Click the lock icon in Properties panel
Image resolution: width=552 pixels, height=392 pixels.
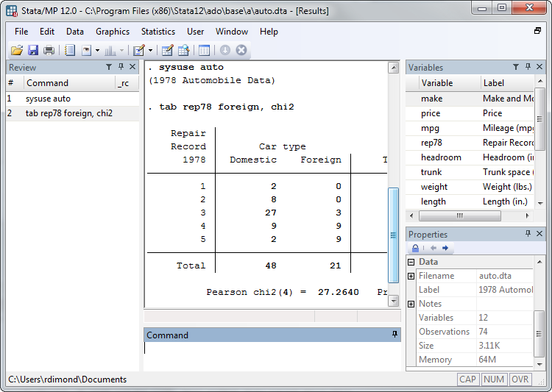[415, 249]
